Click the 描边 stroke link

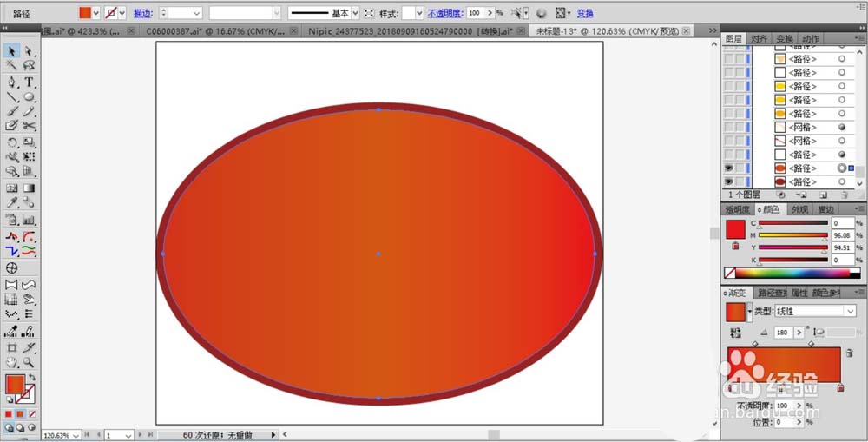click(x=143, y=13)
